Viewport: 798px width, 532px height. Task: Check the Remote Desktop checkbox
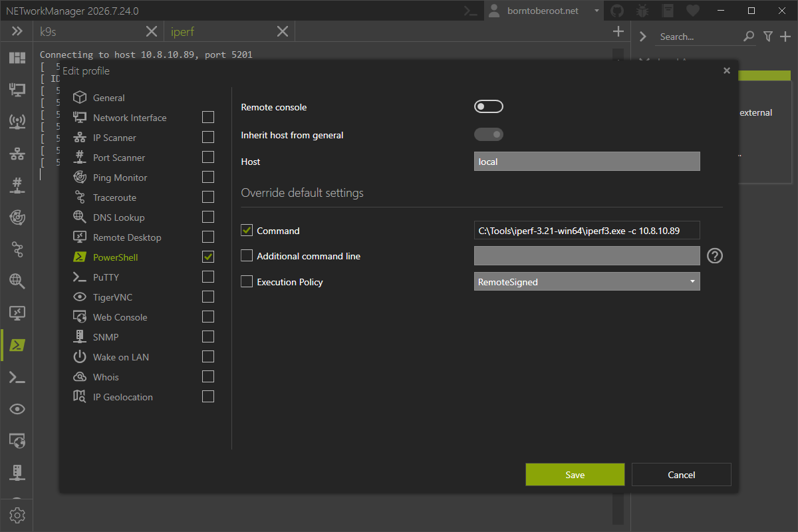[x=208, y=237]
